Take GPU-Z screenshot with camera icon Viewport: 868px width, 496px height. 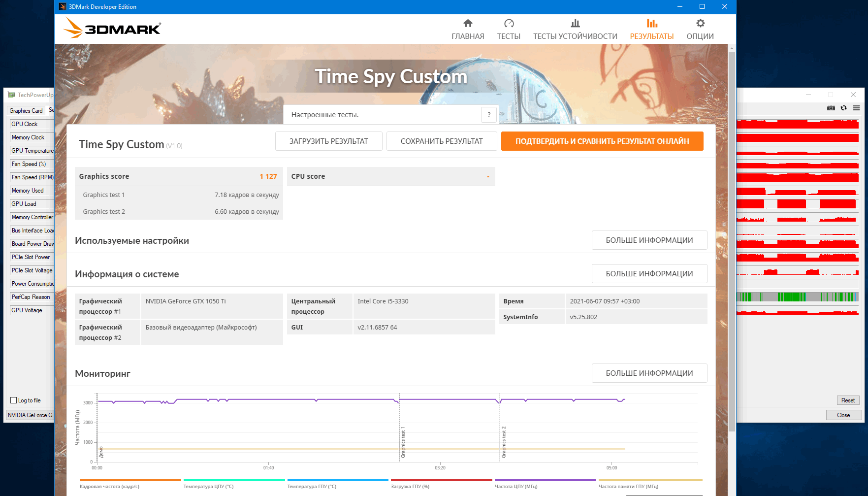831,108
